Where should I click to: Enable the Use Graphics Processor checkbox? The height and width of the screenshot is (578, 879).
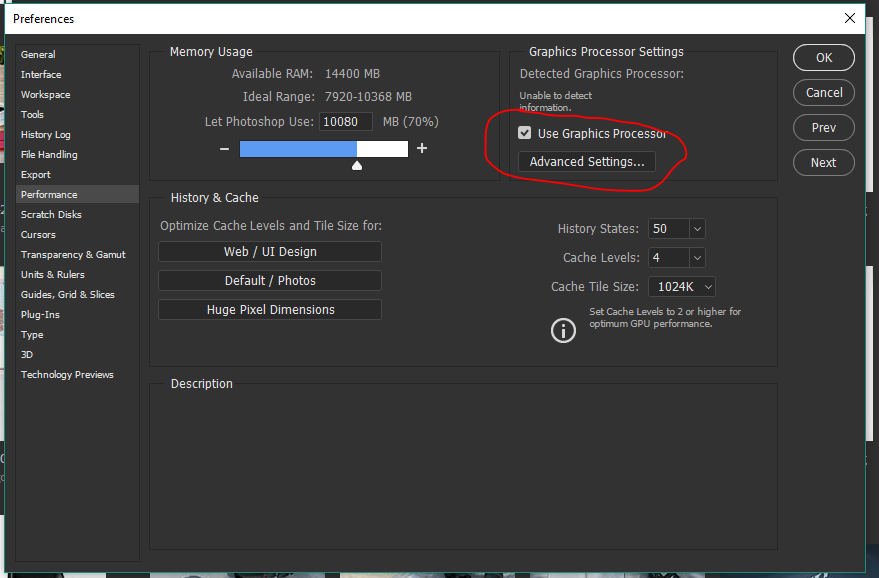(x=525, y=132)
